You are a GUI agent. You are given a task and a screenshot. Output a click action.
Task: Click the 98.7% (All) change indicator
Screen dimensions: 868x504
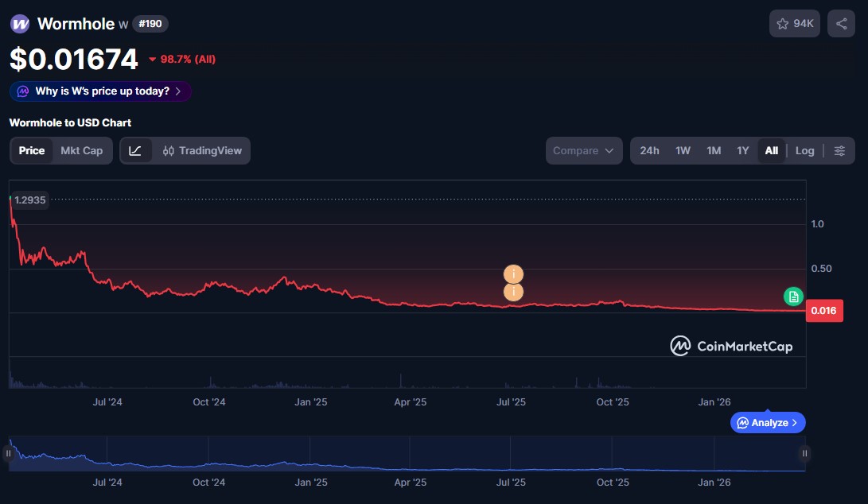coord(182,59)
